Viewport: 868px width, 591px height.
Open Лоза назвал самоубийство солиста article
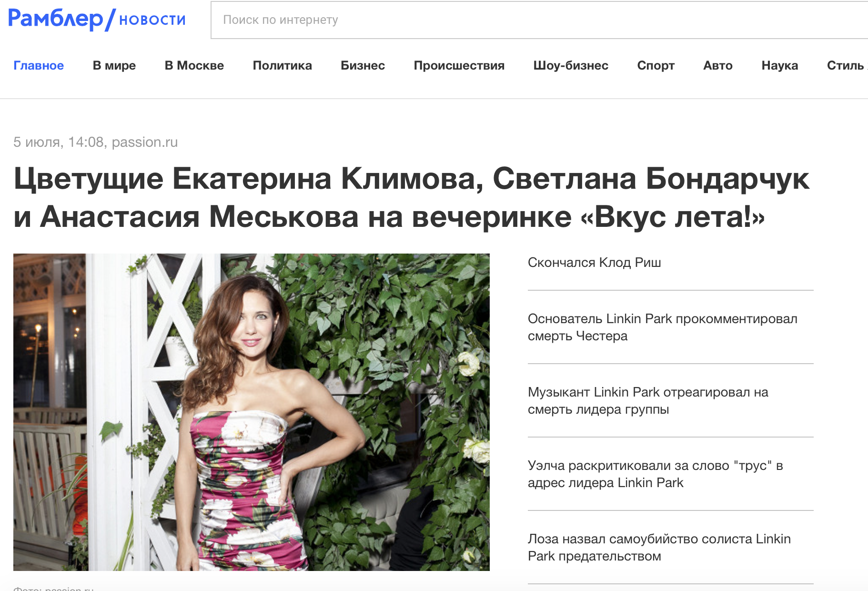(659, 548)
